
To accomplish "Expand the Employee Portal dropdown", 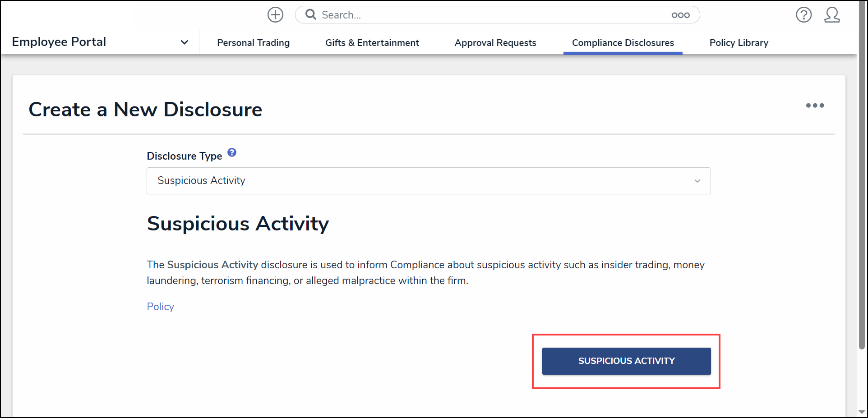I will (184, 42).
